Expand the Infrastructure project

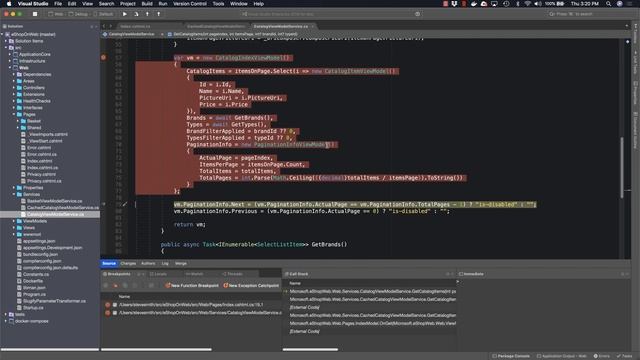10,61
